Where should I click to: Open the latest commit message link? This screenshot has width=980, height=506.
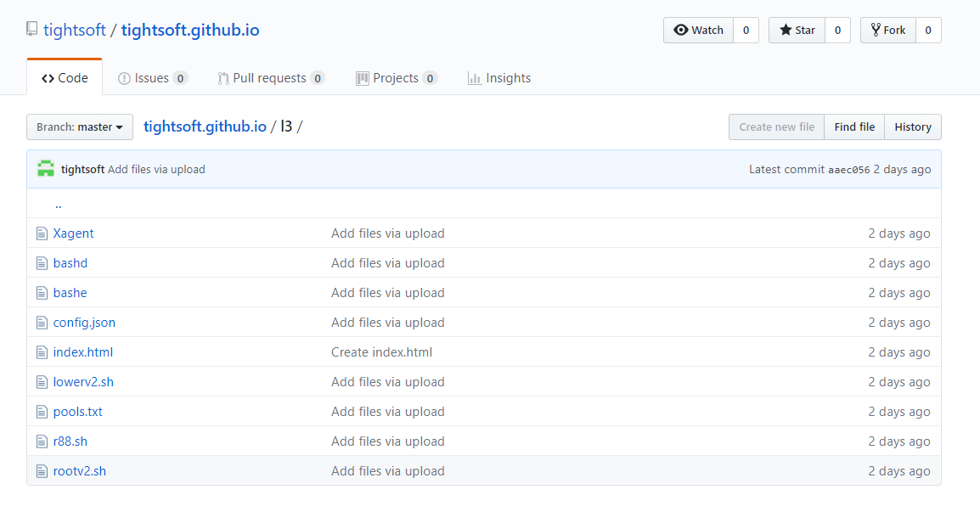(156, 169)
